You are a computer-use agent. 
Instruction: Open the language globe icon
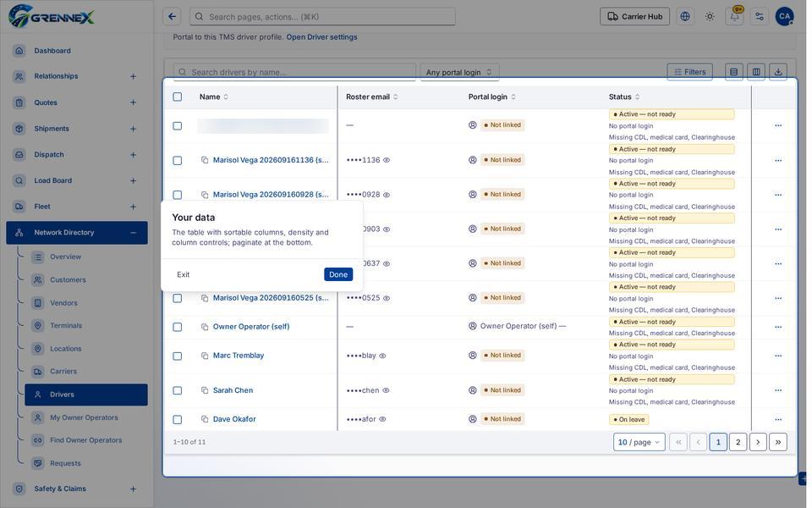click(x=684, y=17)
